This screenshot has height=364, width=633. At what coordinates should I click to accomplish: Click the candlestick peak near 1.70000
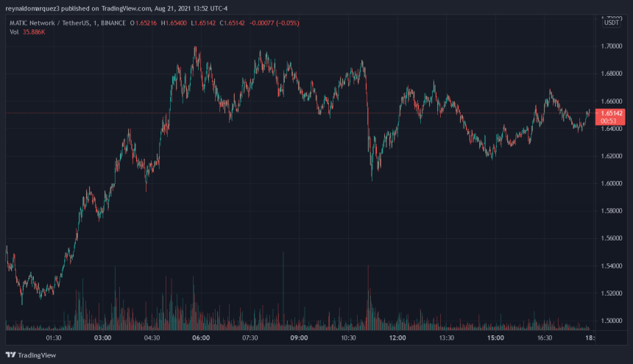point(195,50)
